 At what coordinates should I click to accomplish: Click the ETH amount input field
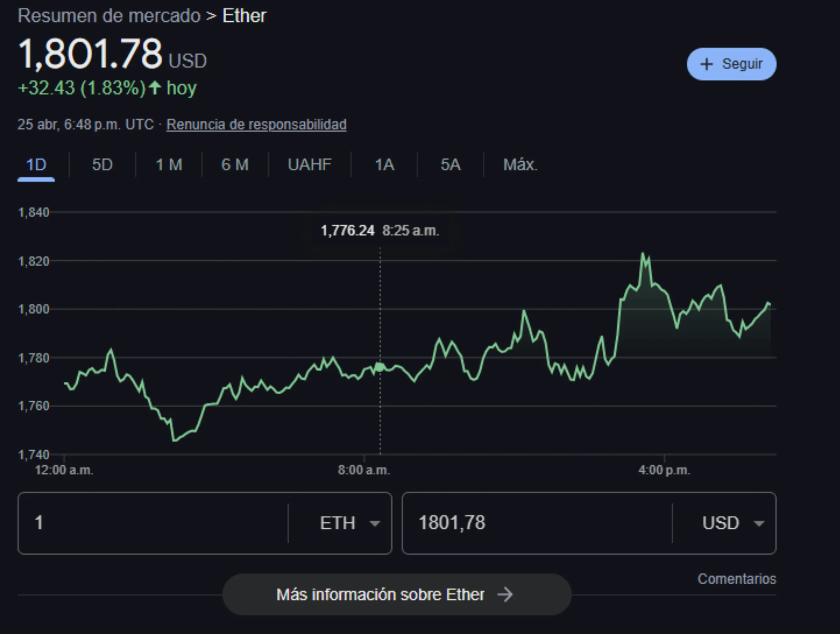152,523
